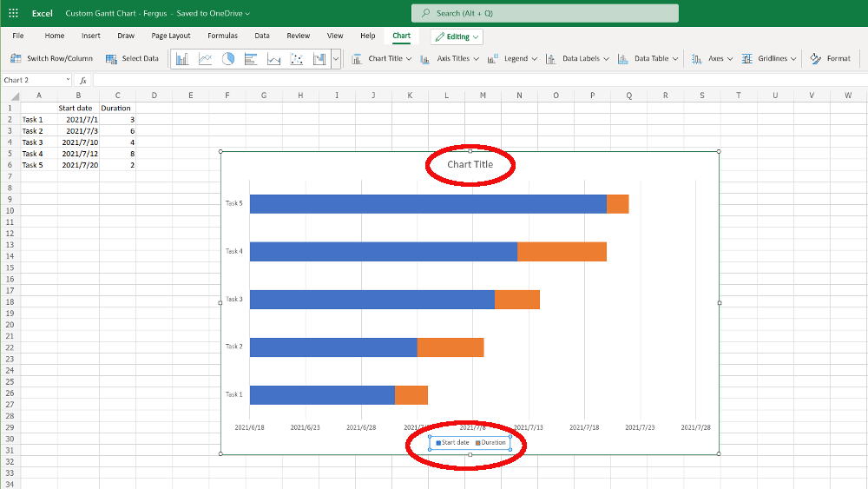Switch to the Insert tab
This screenshot has height=489, width=868.
(x=91, y=36)
